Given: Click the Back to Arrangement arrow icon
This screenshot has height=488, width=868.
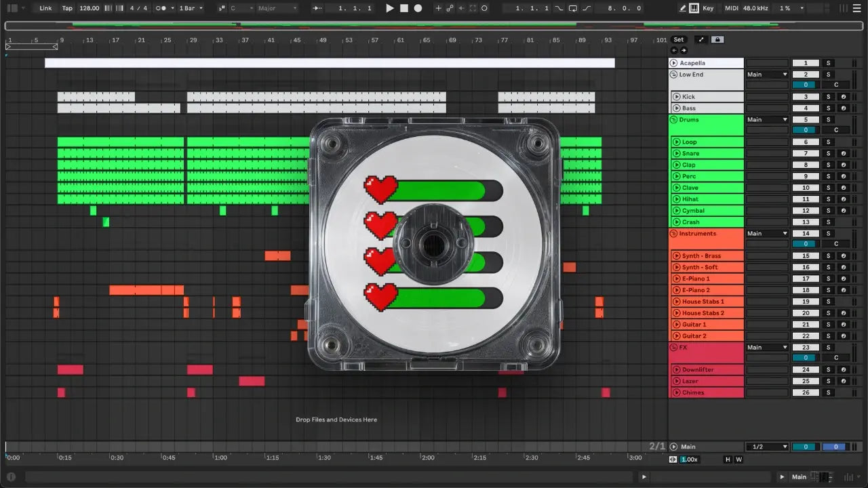Looking at the screenshot, I should (x=461, y=8).
